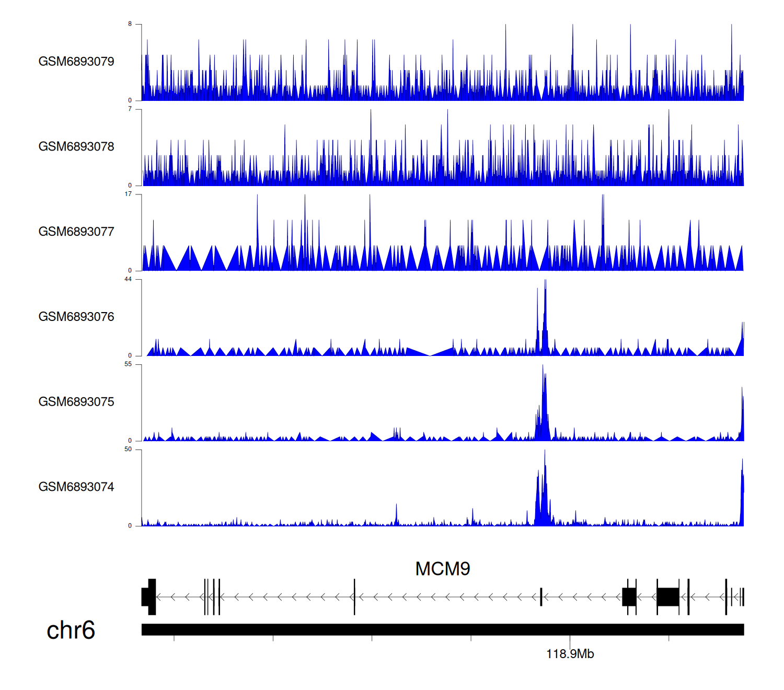Click the GSM6893079 track label
The width and height of the screenshot is (784, 690).
tap(76, 62)
